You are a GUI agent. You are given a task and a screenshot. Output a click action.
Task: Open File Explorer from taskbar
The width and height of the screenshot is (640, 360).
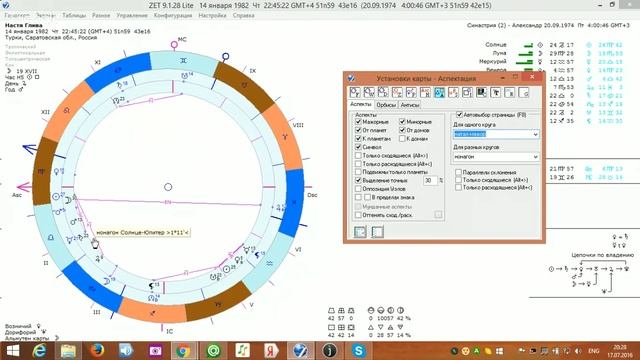coord(69,351)
